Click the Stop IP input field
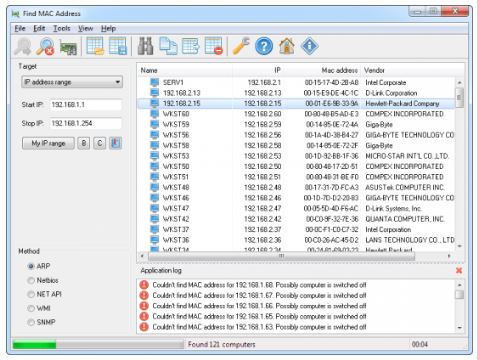The width and height of the screenshot is (477, 360). coord(85,123)
